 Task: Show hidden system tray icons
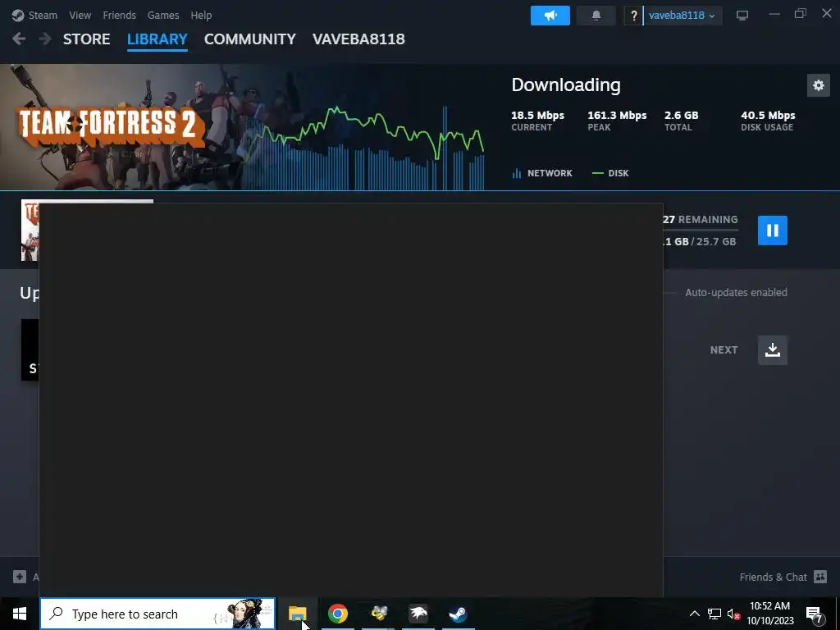click(694, 614)
